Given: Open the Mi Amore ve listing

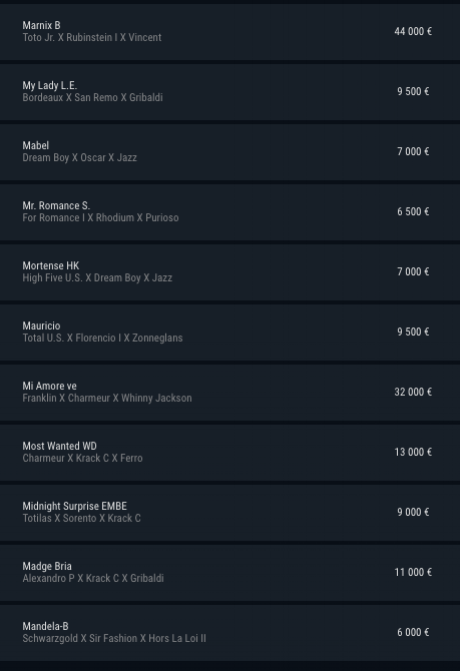Looking at the screenshot, I should pyautogui.click(x=230, y=392).
